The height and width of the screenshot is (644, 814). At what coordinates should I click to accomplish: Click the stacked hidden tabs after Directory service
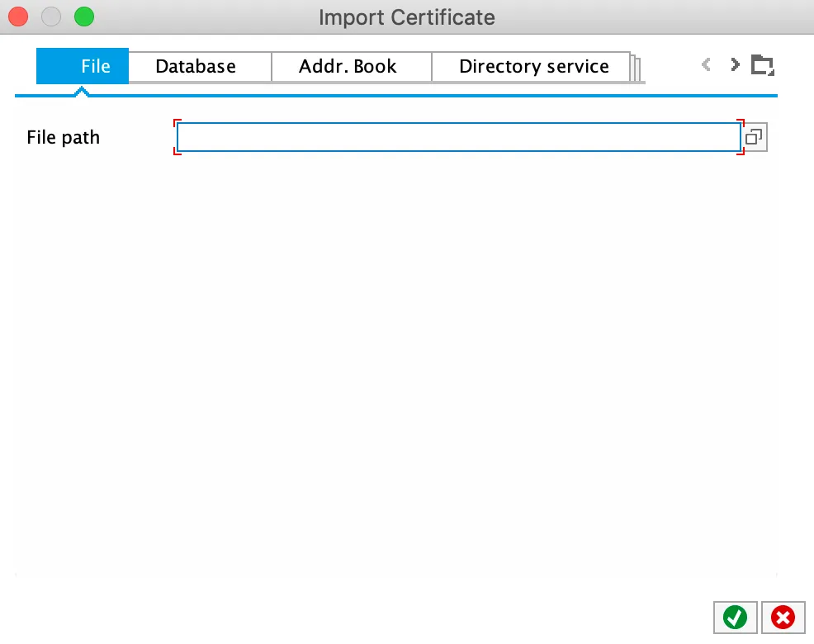tap(637, 68)
